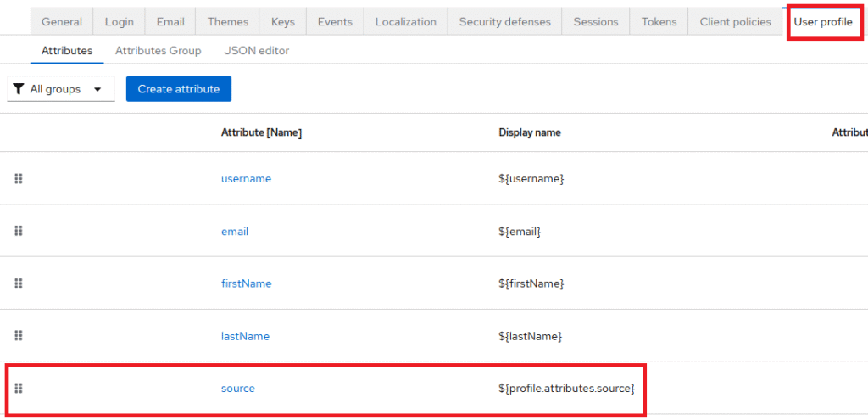868x420 pixels.
Task: Open the username attribute link
Action: tap(246, 179)
